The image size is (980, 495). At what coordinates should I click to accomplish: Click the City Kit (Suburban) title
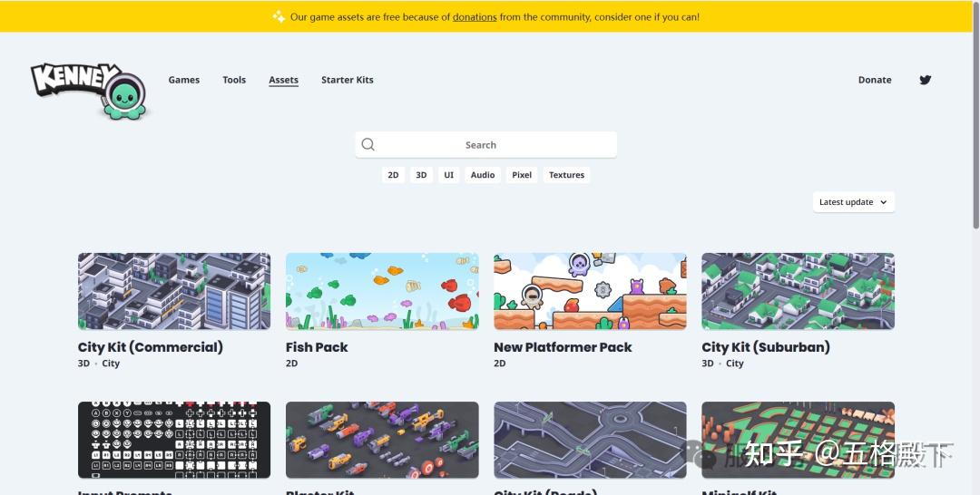click(766, 347)
